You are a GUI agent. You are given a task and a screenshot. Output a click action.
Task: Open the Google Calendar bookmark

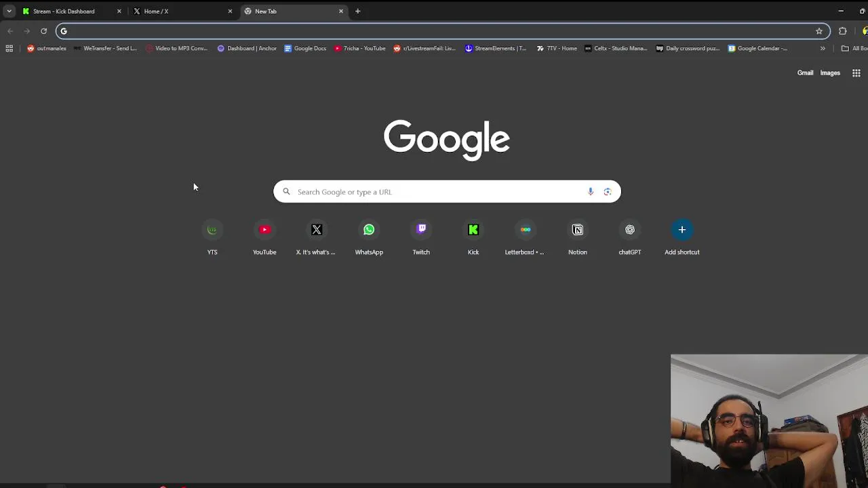pyautogui.click(x=758, y=48)
